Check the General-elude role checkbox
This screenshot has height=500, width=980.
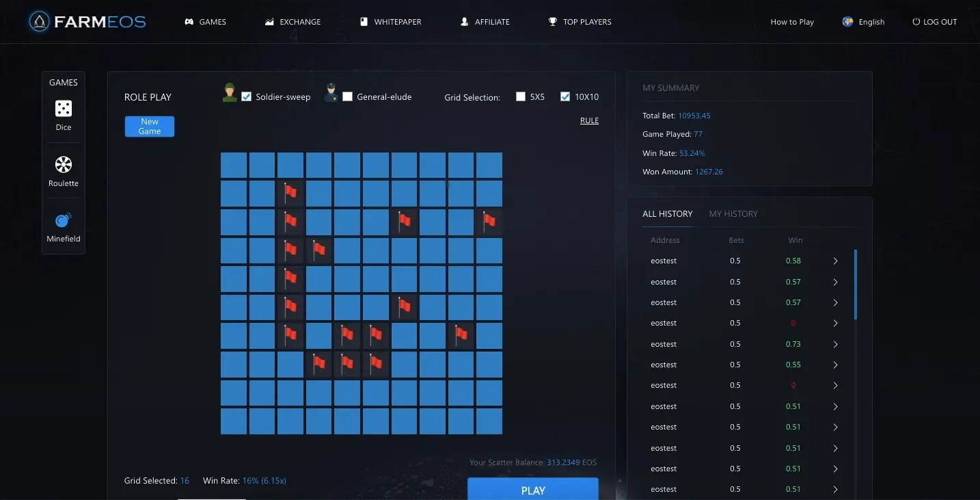pyautogui.click(x=348, y=96)
